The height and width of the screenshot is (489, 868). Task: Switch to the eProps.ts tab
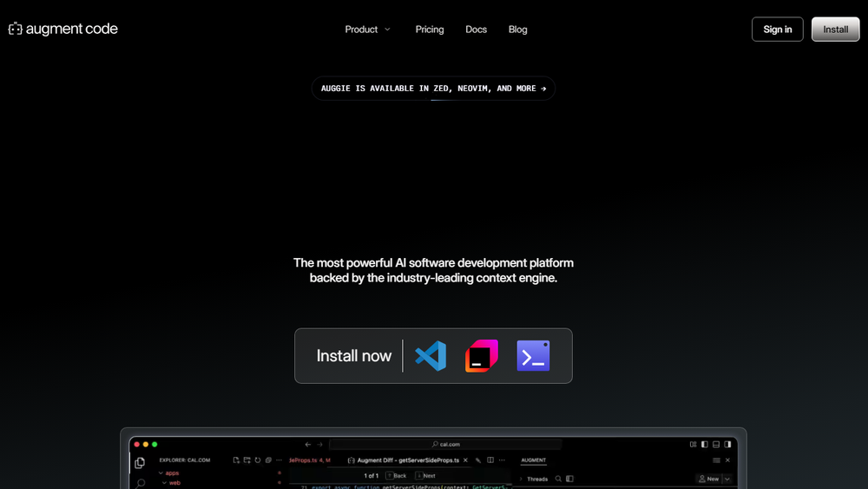(x=310, y=460)
